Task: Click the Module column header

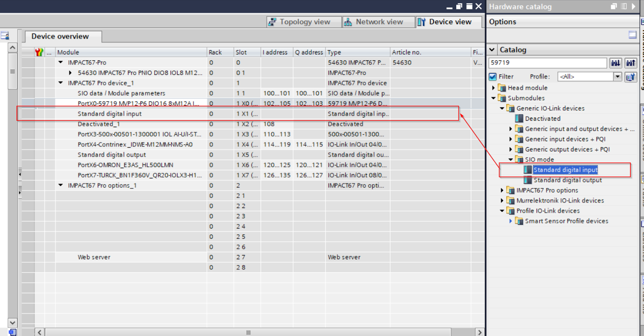Action: coord(131,52)
